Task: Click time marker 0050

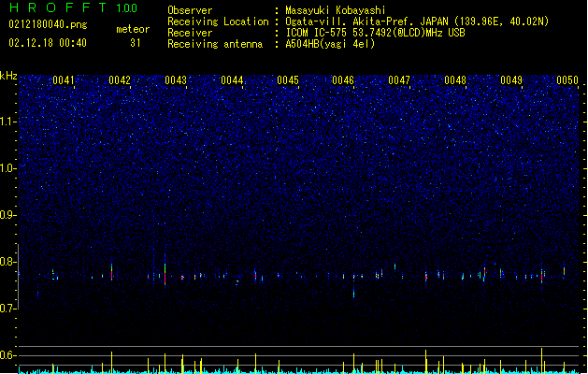Action: click(x=567, y=79)
